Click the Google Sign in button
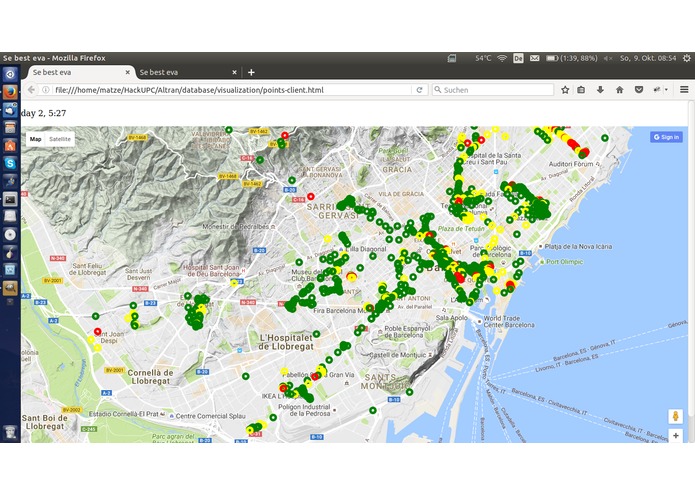 pos(666,137)
